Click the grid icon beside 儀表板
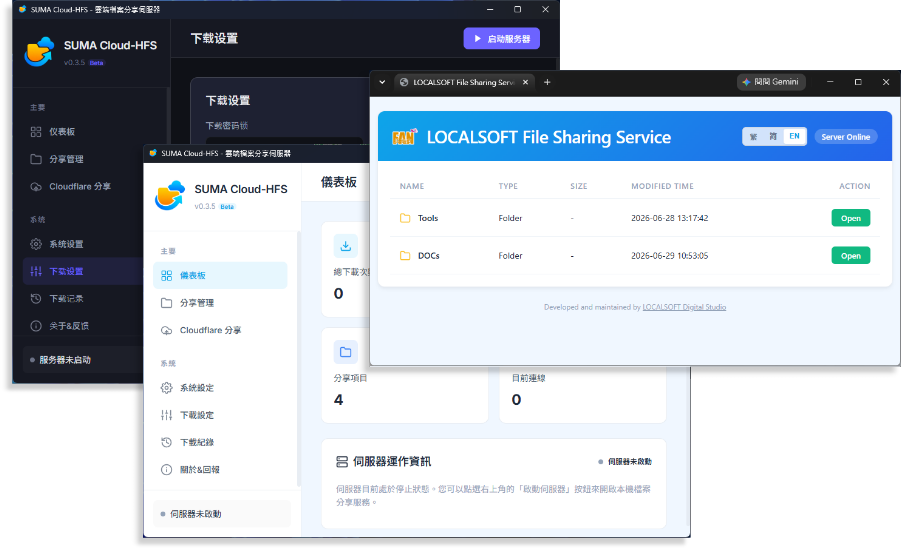The image size is (901, 550). [x=167, y=275]
